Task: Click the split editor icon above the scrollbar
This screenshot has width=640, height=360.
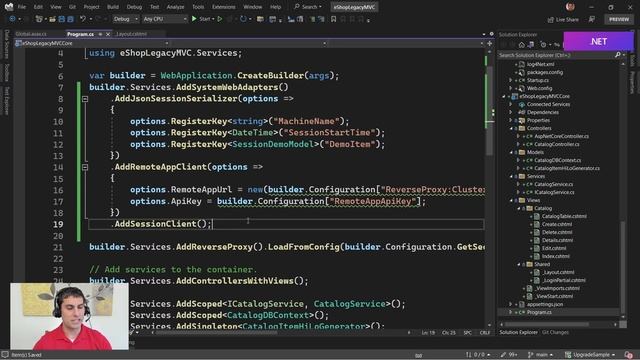Action: coord(489,43)
